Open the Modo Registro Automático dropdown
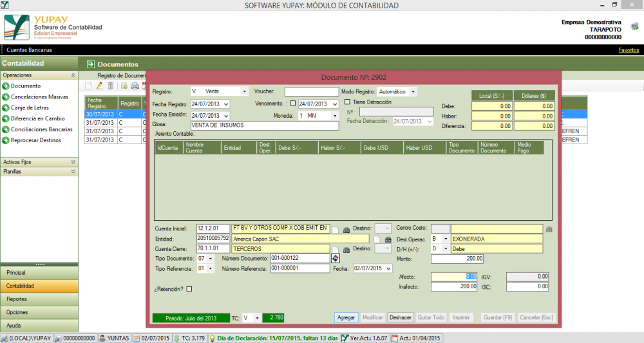This screenshot has height=343, width=644. click(x=413, y=92)
